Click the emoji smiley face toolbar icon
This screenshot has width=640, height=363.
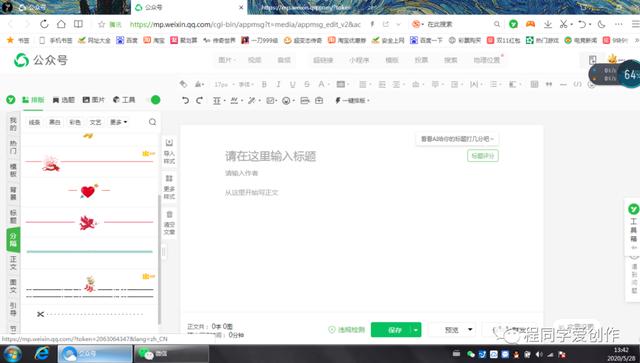[x=286, y=100]
